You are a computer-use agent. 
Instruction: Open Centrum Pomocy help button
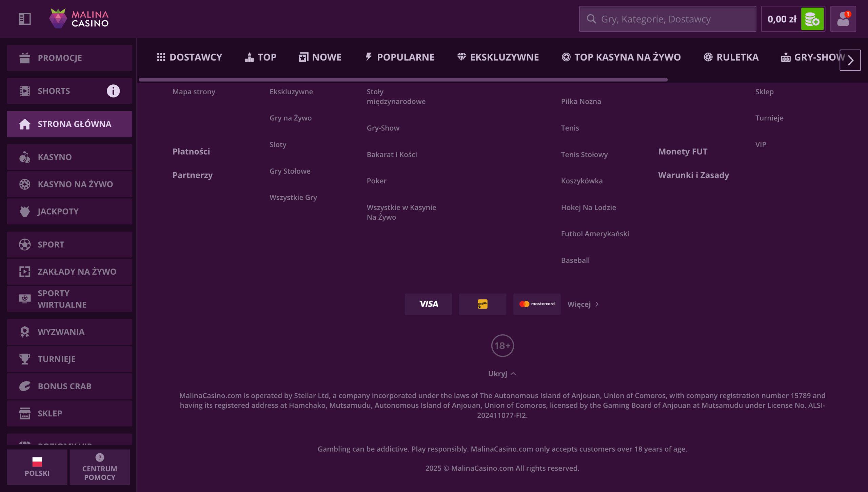coord(100,467)
